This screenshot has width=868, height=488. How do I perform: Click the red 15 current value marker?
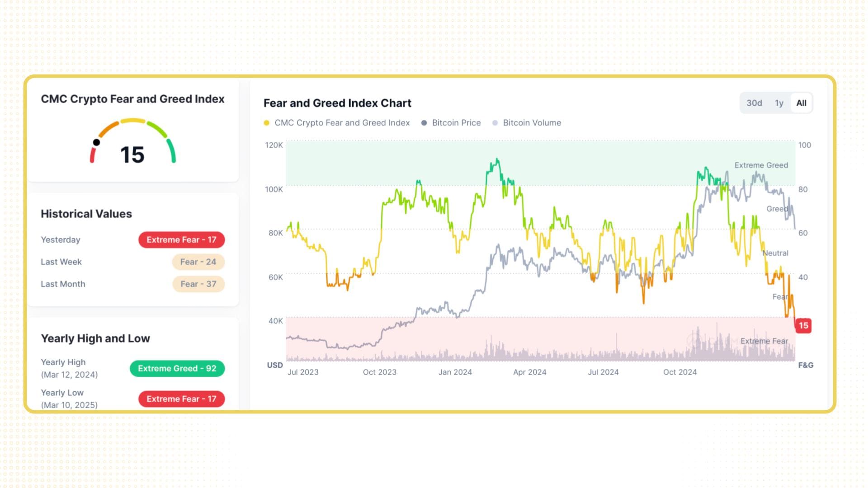(803, 325)
